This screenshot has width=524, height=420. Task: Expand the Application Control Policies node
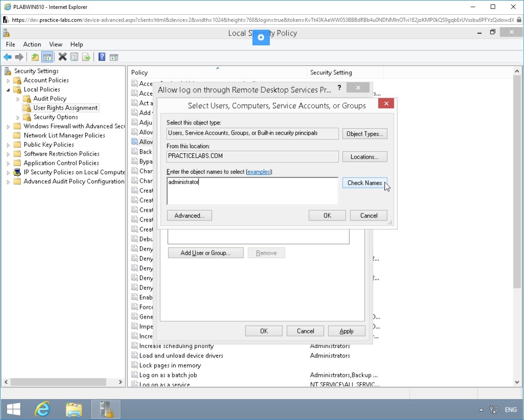8,163
